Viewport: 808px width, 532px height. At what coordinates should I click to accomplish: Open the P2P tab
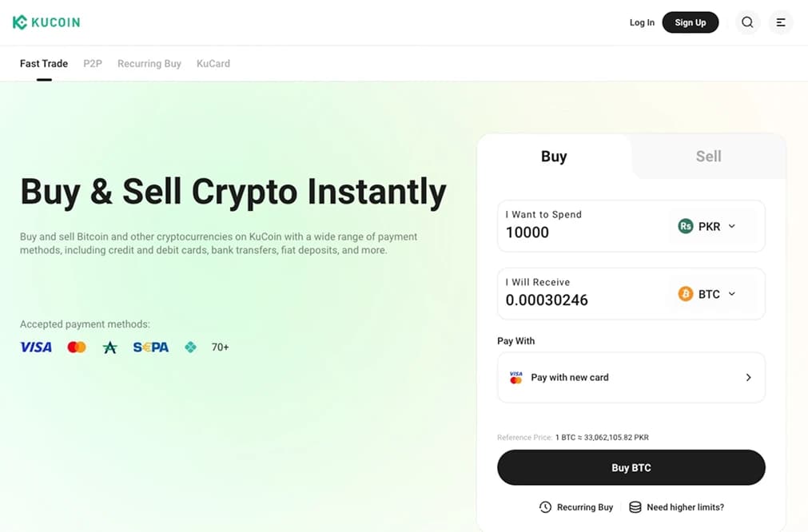tap(92, 63)
